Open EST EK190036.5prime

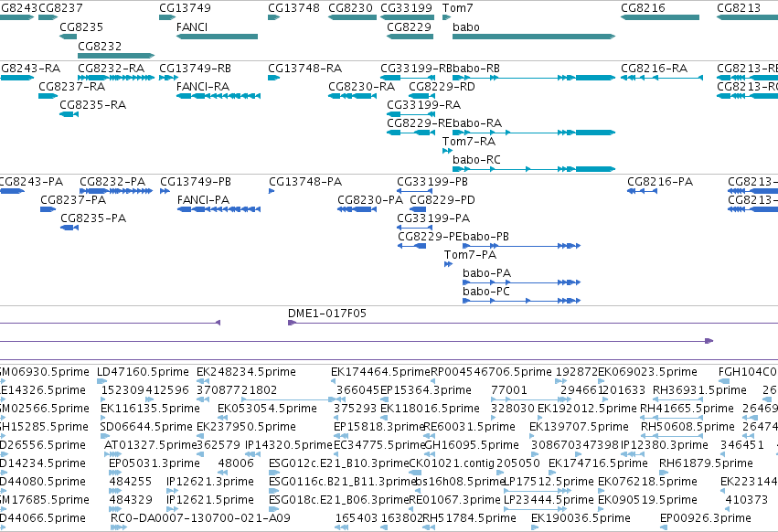coord(581,518)
